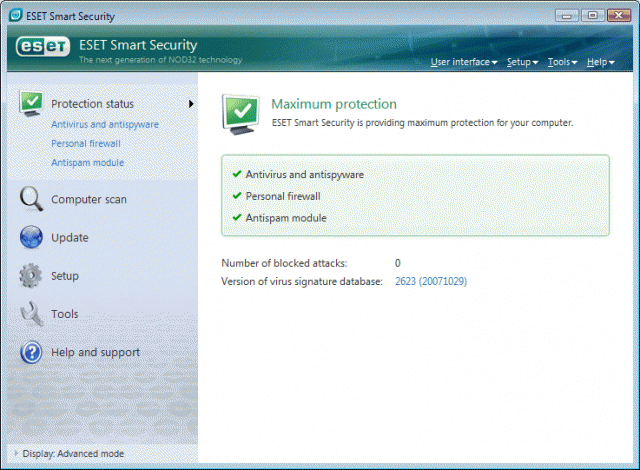
Task: Click the providing maximum protection description text
Action: click(x=422, y=123)
